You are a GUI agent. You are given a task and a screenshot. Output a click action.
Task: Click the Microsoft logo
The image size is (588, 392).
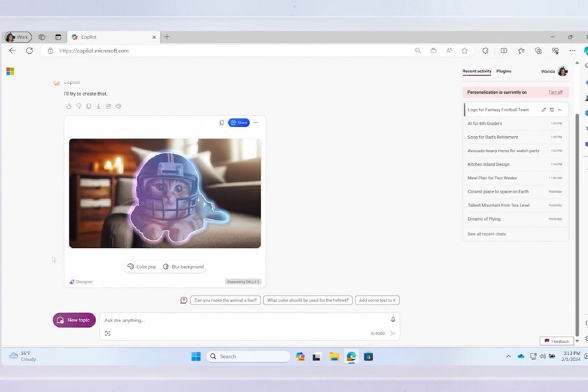(x=10, y=71)
